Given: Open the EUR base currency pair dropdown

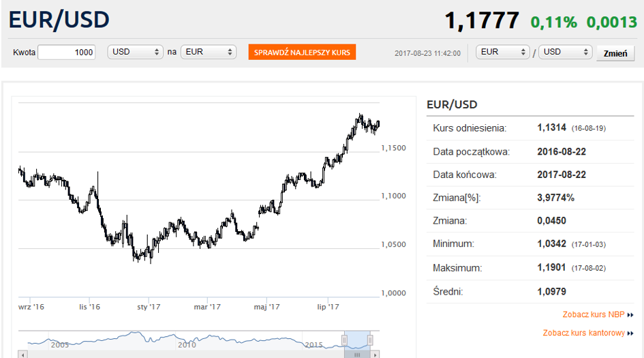Looking at the screenshot, I should coord(503,53).
